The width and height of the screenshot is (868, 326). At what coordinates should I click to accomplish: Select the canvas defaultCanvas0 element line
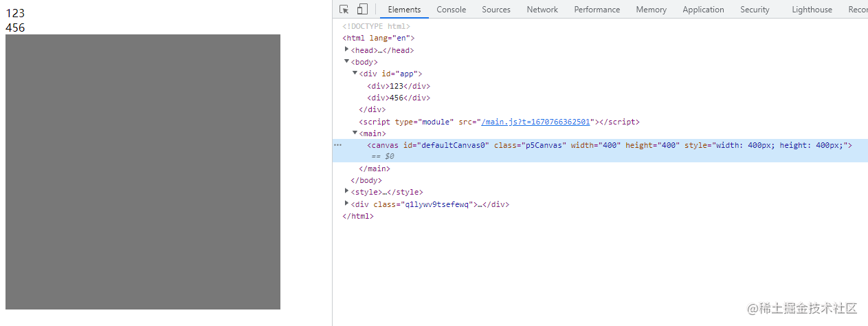[600, 151]
